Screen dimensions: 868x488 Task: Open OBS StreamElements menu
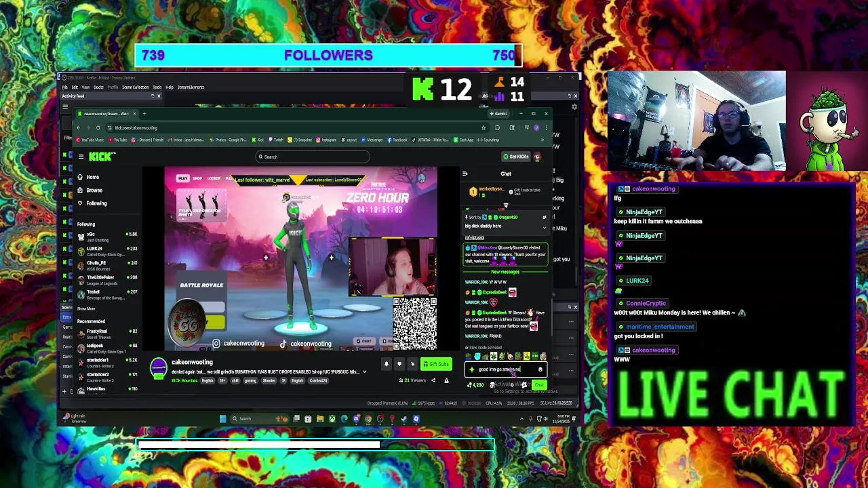(191, 87)
